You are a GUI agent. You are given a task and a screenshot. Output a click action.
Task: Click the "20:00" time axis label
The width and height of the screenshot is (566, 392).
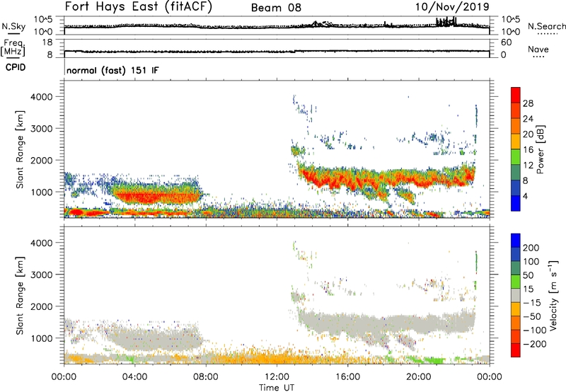pos(418,377)
